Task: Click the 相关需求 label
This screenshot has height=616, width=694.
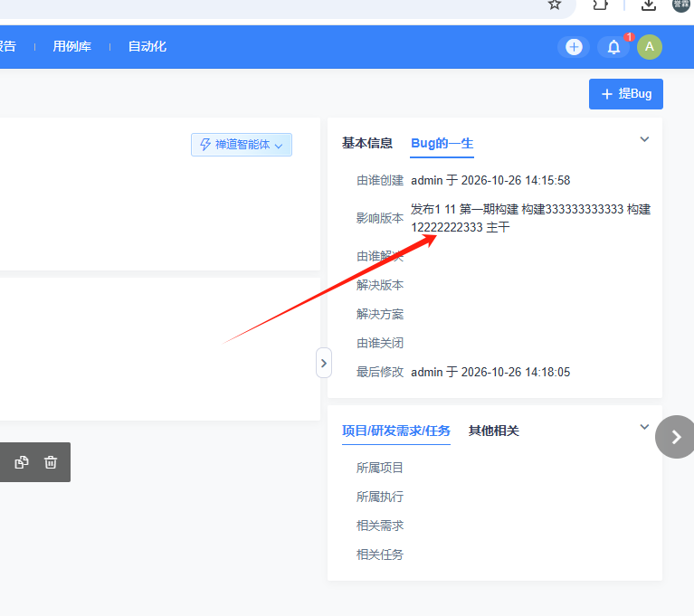Action: coord(380,526)
